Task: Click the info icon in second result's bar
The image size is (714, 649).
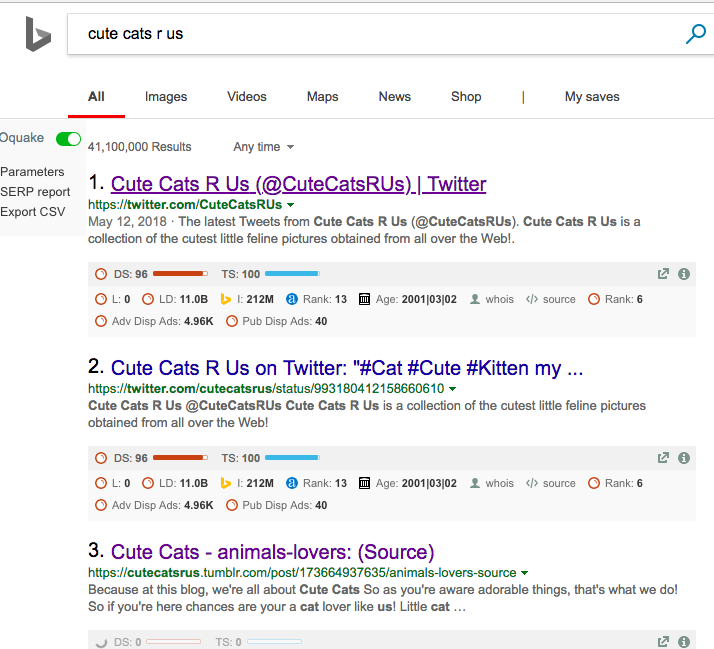Action: (x=684, y=458)
